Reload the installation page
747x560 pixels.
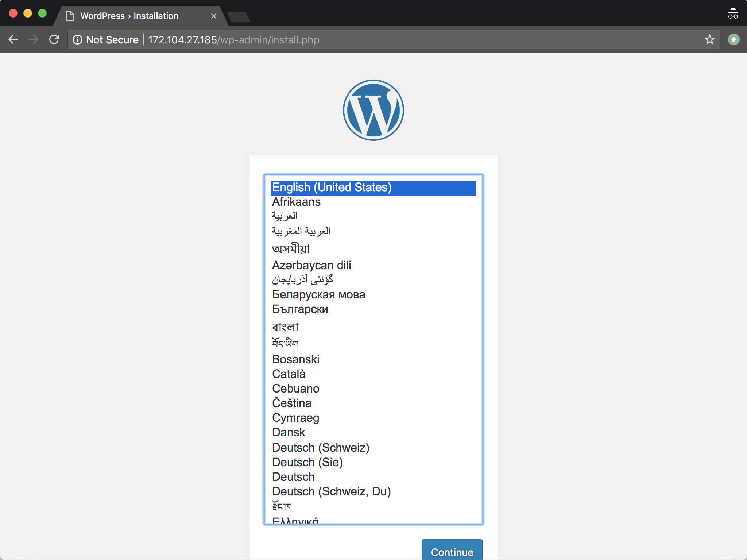(55, 39)
